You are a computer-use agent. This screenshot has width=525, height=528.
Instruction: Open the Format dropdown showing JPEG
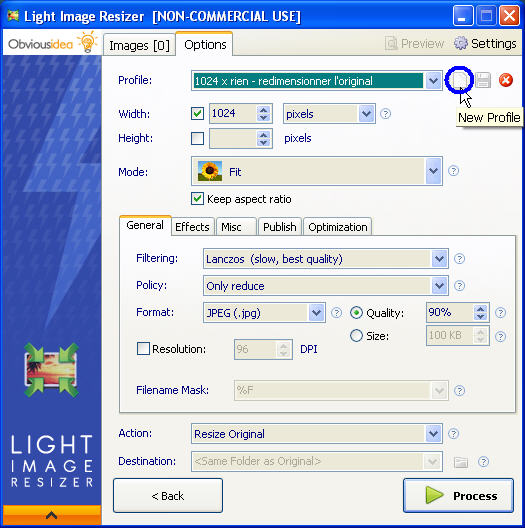pos(316,313)
